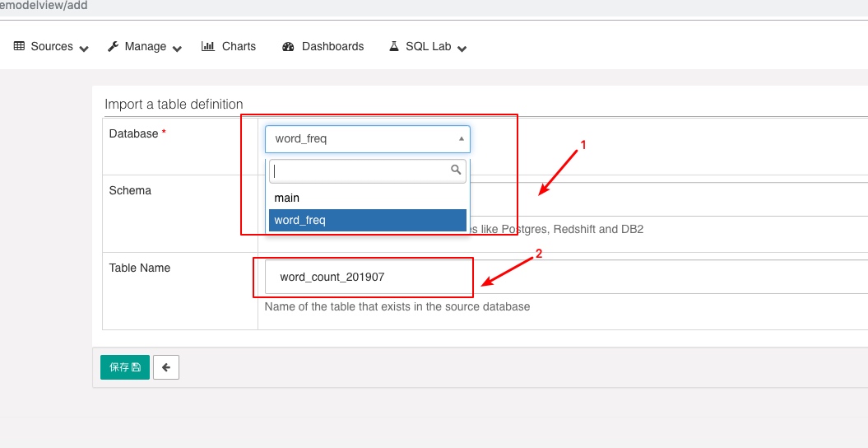
Task: Expand the Manage menu chevron
Action: (x=177, y=49)
